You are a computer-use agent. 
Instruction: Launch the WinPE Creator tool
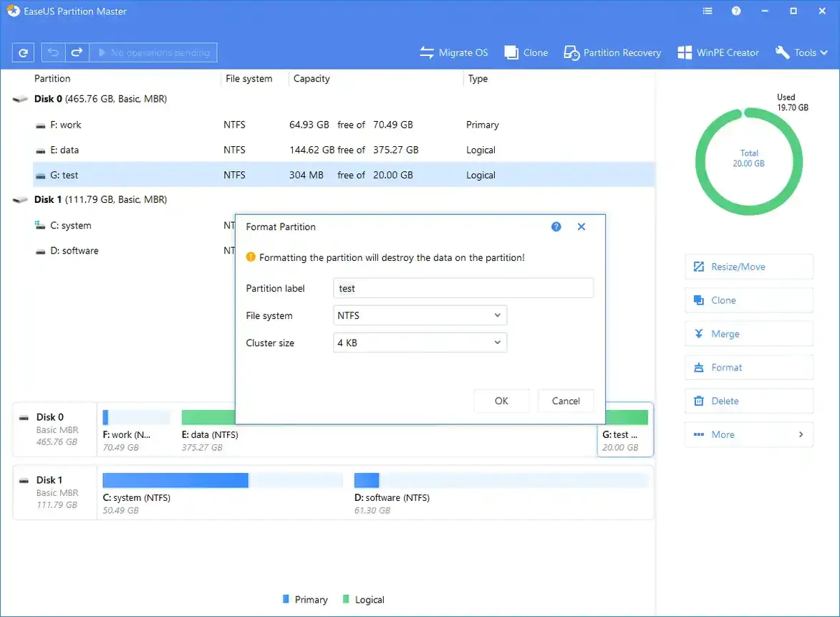pyautogui.click(x=718, y=52)
